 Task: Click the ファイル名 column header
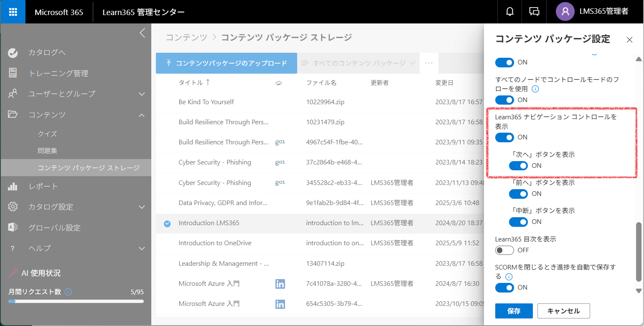click(321, 83)
